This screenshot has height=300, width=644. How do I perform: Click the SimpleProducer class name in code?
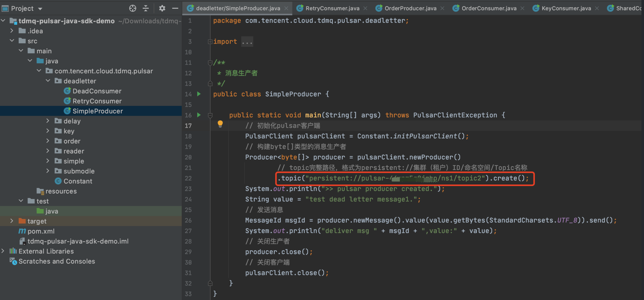293,94
